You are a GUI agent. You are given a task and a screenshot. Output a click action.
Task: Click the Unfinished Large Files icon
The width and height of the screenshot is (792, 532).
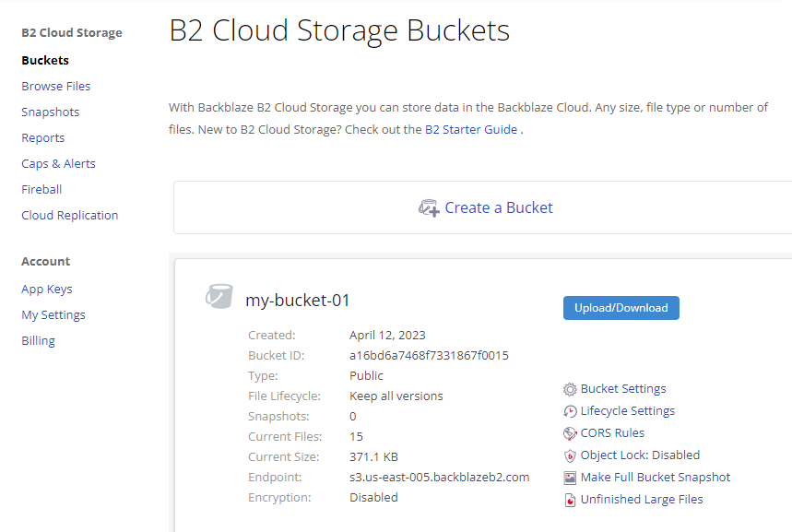[x=571, y=500]
